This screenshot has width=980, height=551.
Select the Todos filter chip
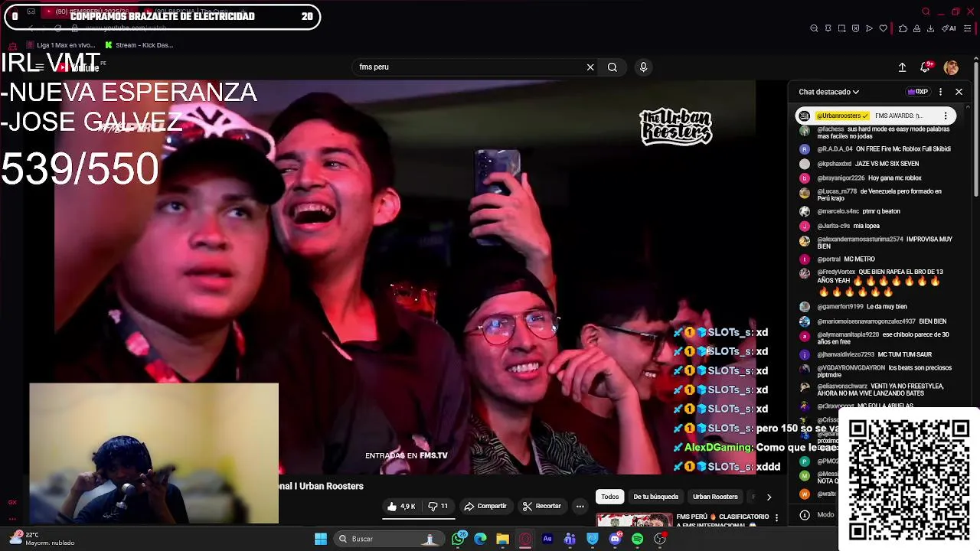pyautogui.click(x=609, y=497)
